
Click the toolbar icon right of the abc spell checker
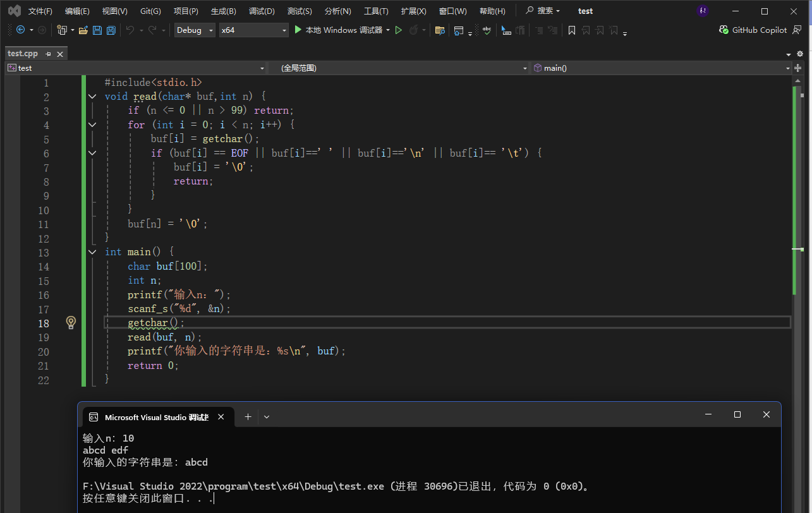pos(506,30)
